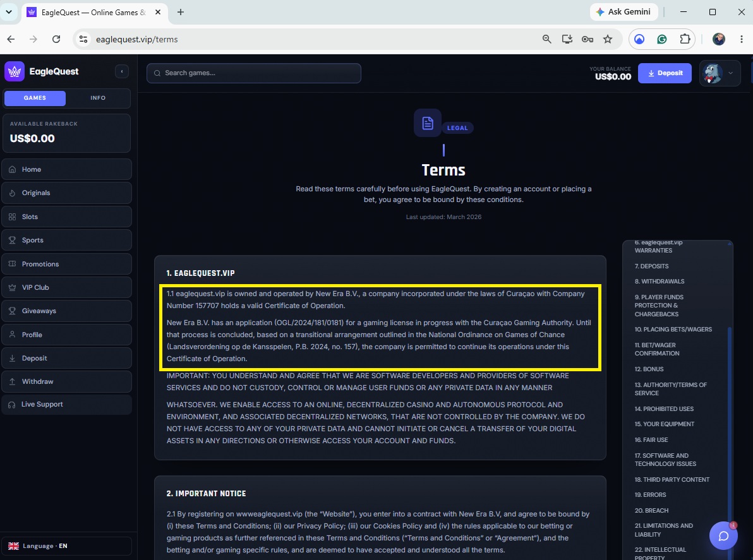753x560 pixels.
Task: Jump to 11. BET/WAGER CONFIRMATION section
Action: [657, 349]
